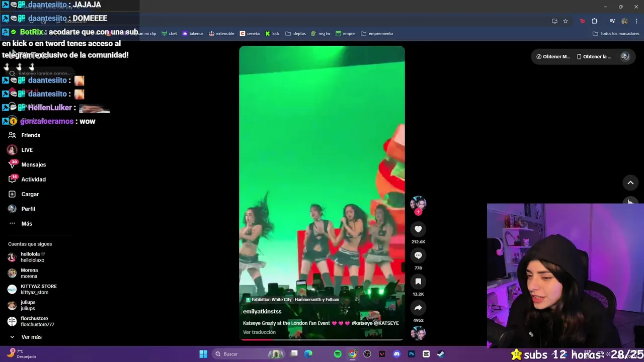Open the Chrome profile avatar
This screenshot has width=644, height=362.
[625, 21]
